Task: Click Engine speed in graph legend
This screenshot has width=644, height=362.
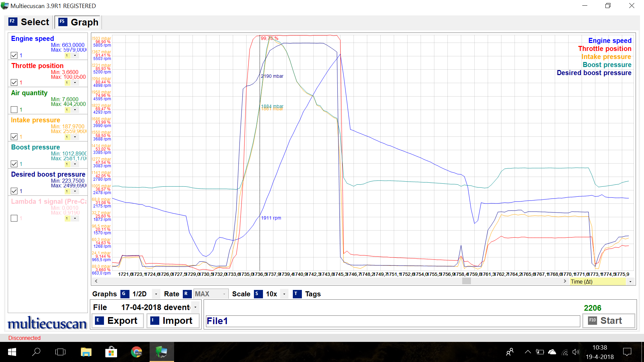Action: pos(610,41)
